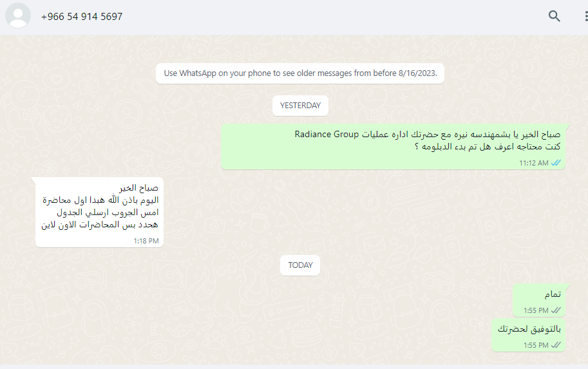
Task: Click the blue read ticks at 11:12 AM
Action: click(x=556, y=163)
